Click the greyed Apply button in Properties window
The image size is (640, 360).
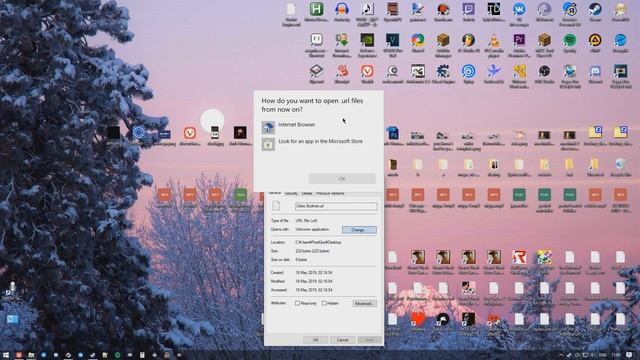point(369,340)
